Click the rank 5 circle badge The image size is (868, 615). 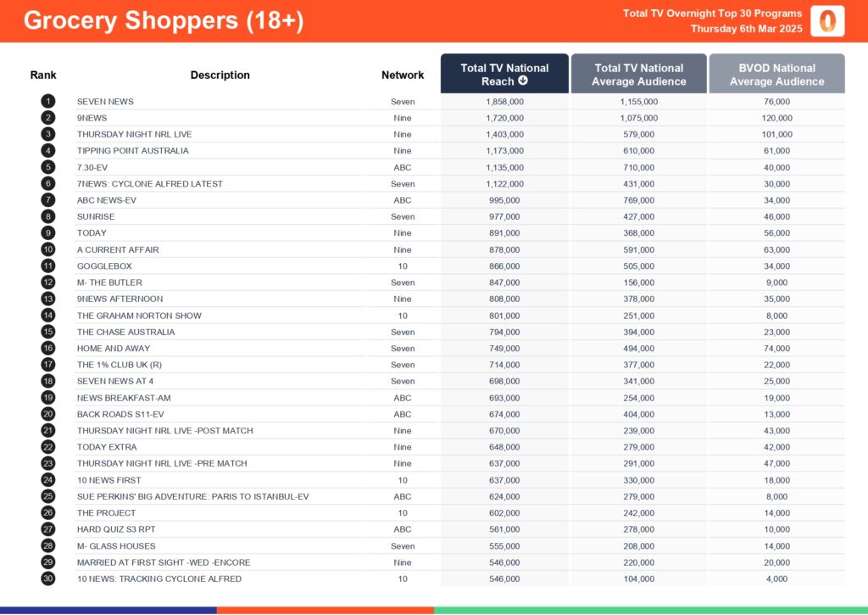pyautogui.click(x=47, y=167)
